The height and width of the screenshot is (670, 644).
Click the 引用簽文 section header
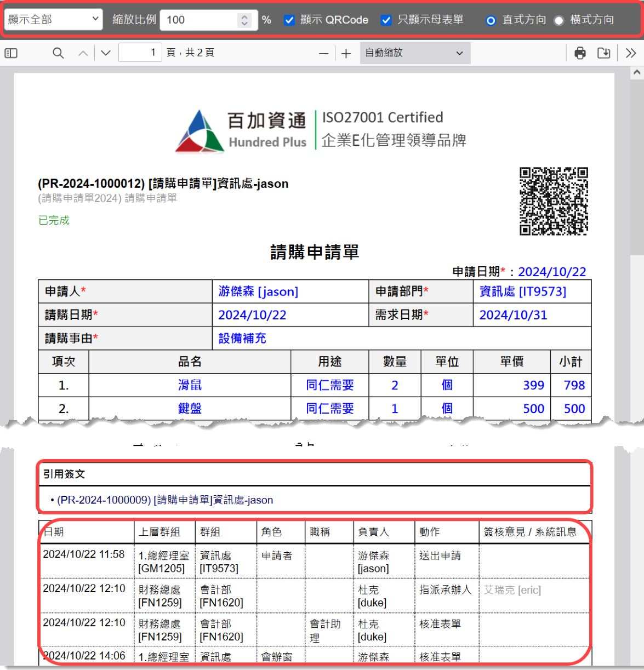point(64,474)
